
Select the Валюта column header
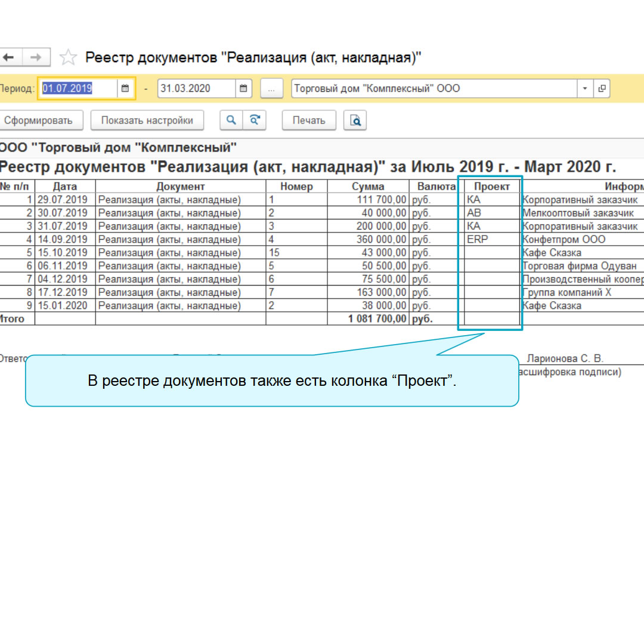tap(436, 187)
